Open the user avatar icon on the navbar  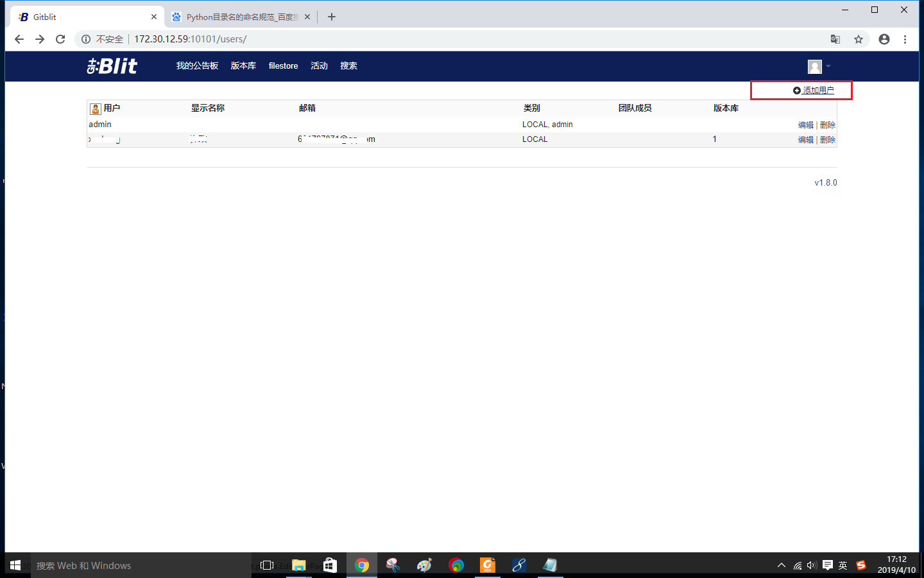[814, 66]
